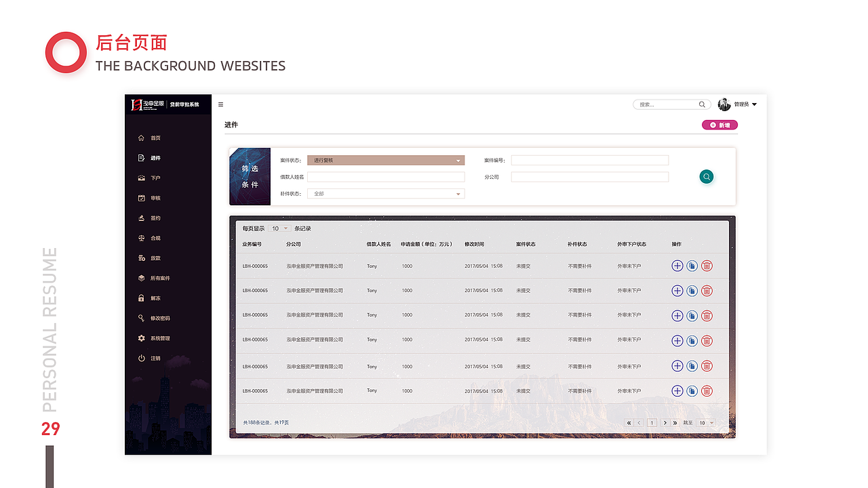The image size is (868, 488).
Task: Click the 业务编号 column header
Action: (x=252, y=244)
